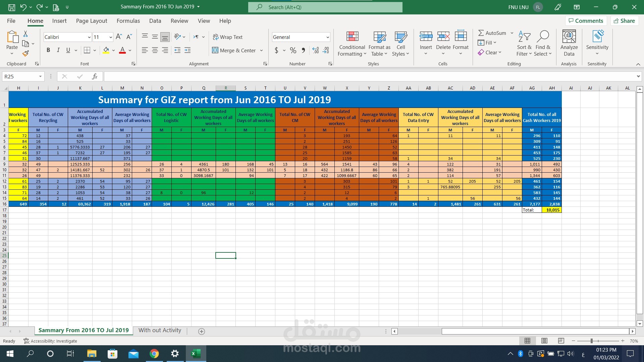Toggle Italic formatting

pyautogui.click(x=58, y=50)
